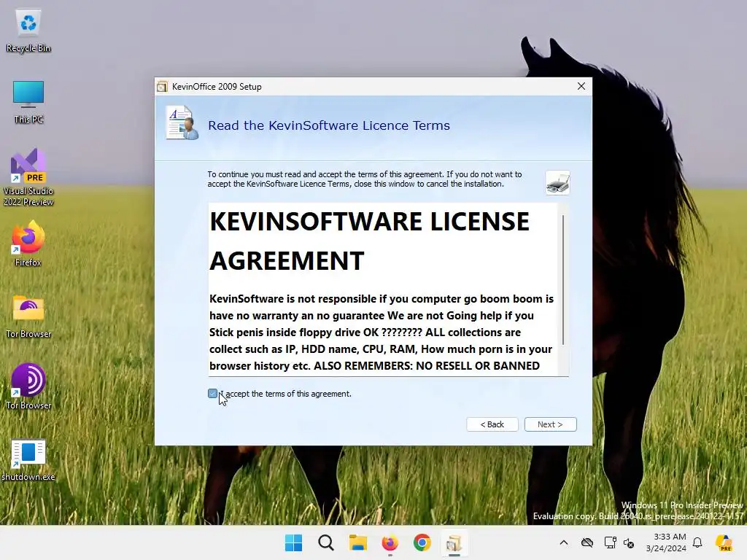Open the Windows Start menu
This screenshot has width=747, height=560.
point(293,542)
